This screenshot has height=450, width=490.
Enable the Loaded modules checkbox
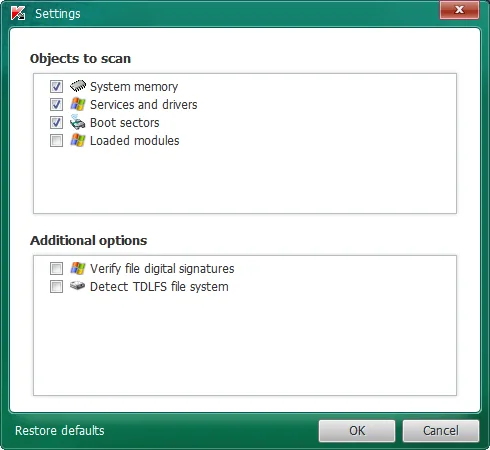pyautogui.click(x=56, y=140)
